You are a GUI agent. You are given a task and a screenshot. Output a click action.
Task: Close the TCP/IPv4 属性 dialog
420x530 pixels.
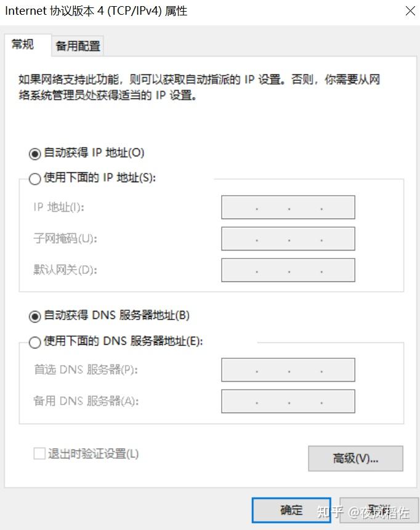[x=410, y=10]
